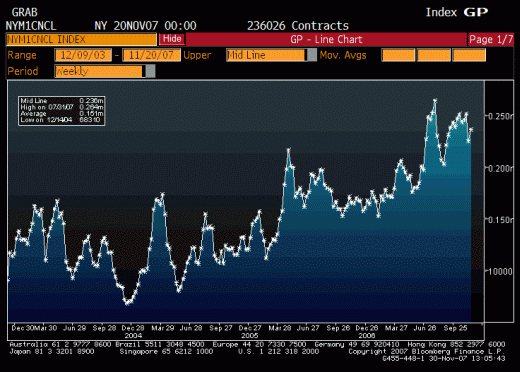Image resolution: width=520 pixels, height=372 pixels.
Task: Click the 'Sep 27' date axis label
Action: click(221, 328)
